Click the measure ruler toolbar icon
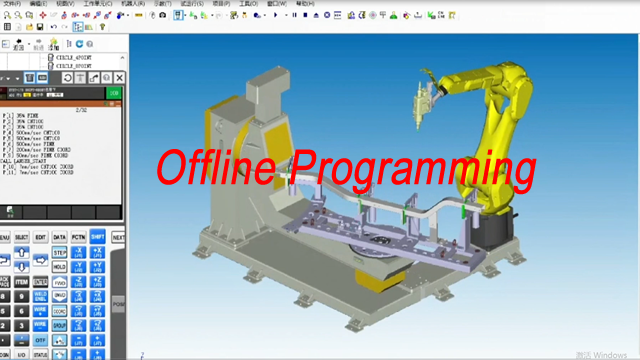Viewport: 640px width, 360px height. 139,16
